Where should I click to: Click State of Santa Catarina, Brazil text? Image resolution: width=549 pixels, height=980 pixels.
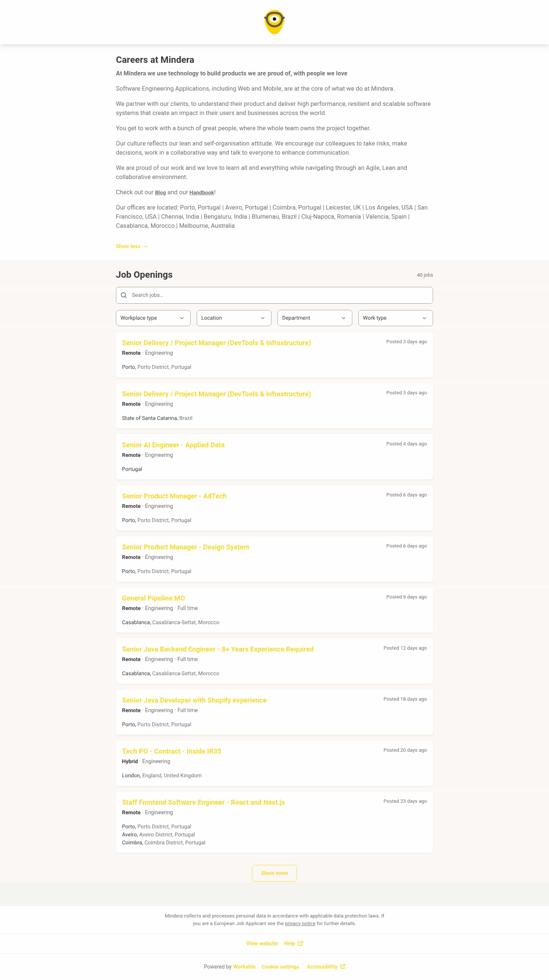pyautogui.click(x=157, y=418)
